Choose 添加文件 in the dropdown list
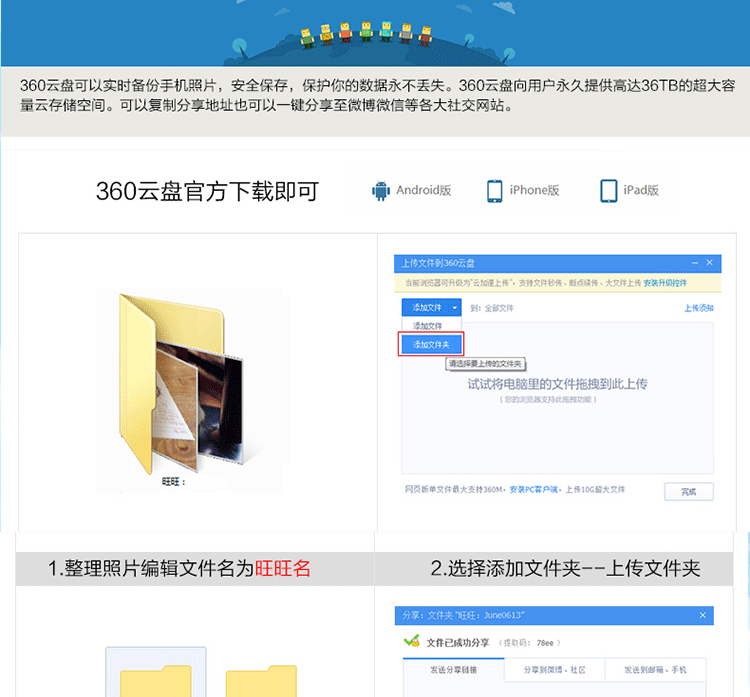Image resolution: width=750 pixels, height=697 pixels. coord(428,326)
